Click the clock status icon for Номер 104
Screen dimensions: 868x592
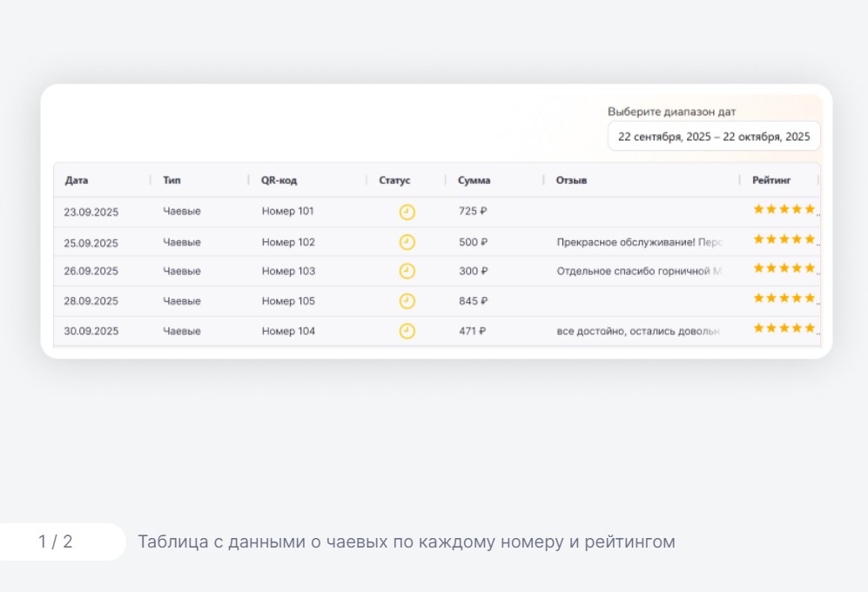pyautogui.click(x=407, y=331)
